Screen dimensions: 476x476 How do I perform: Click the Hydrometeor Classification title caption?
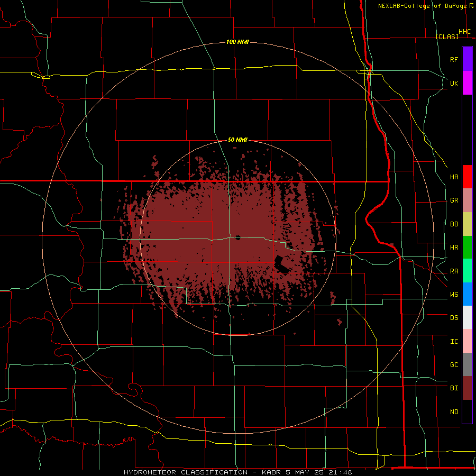pos(237,472)
